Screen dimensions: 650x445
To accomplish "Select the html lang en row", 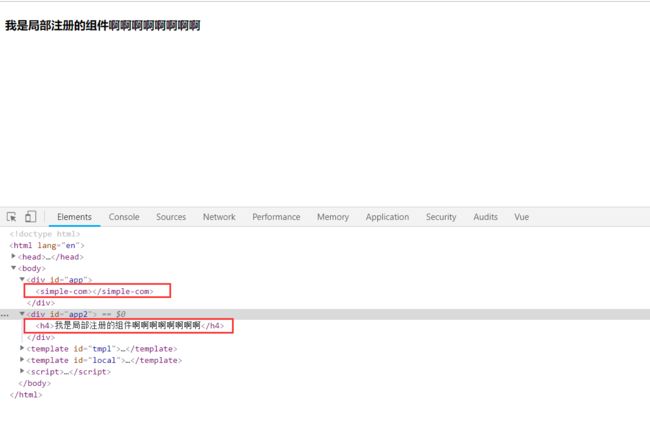I will [47, 245].
